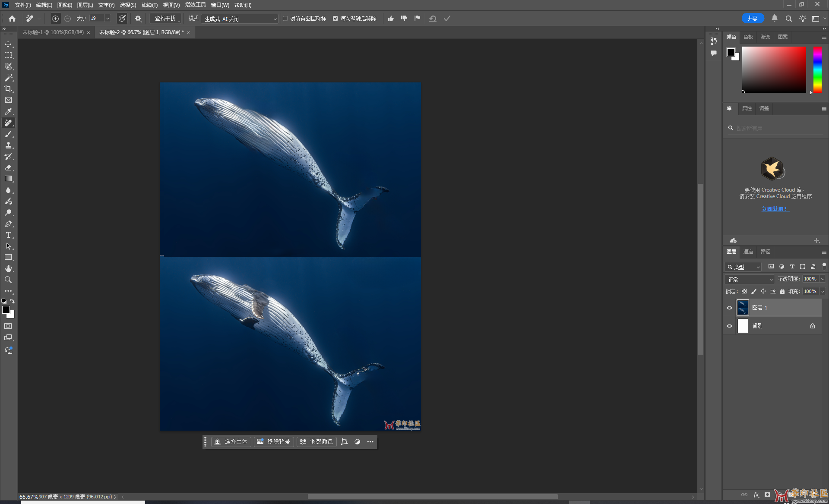
Task: Select the Crop tool
Action: [8, 89]
